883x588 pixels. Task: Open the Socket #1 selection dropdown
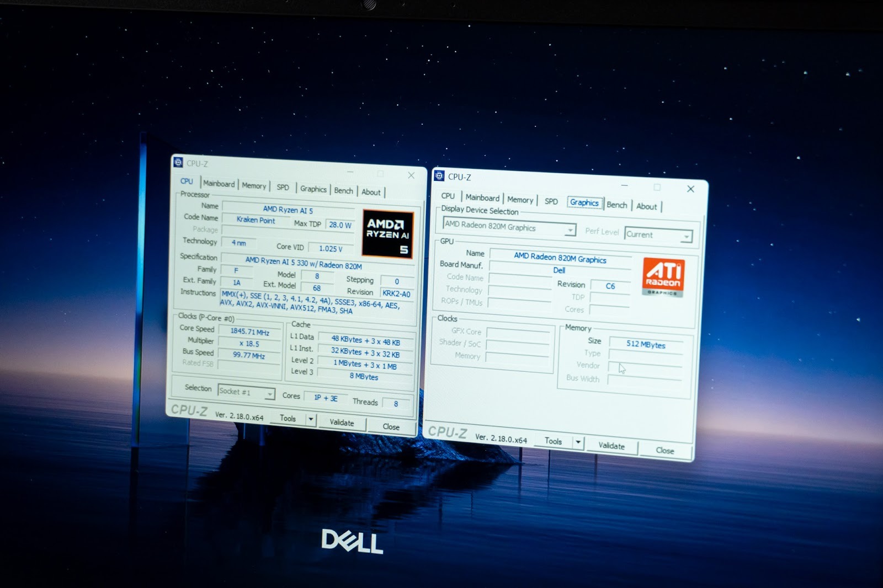coord(269,394)
